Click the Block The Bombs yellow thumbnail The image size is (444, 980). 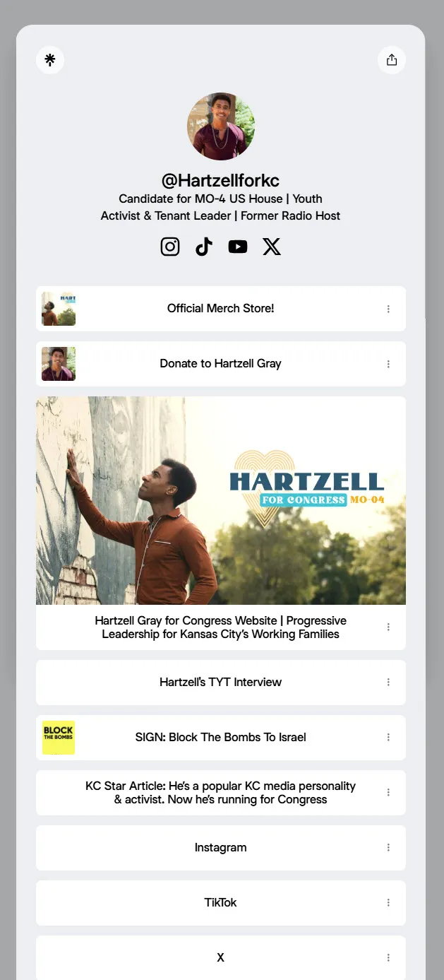[59, 738]
